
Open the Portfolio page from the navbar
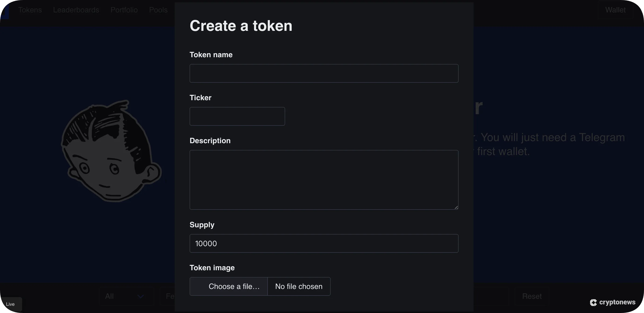[x=124, y=10]
